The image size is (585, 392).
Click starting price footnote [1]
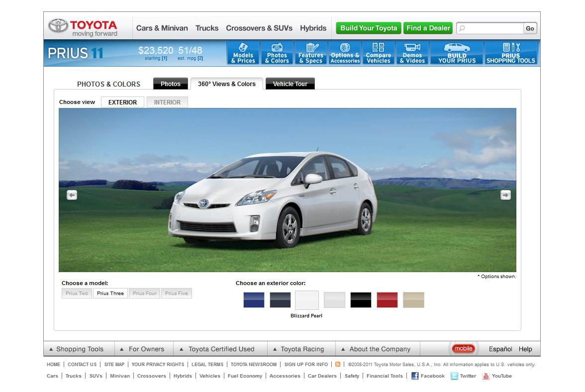164,58
